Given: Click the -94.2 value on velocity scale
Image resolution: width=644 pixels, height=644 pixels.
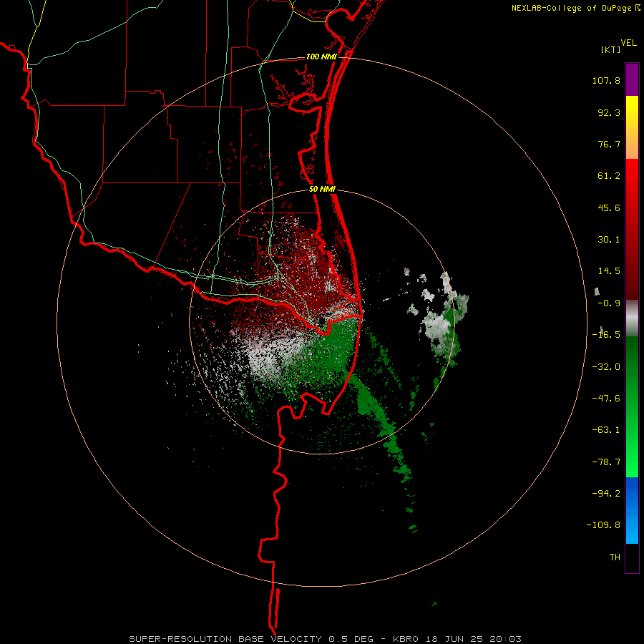Looking at the screenshot, I should pyautogui.click(x=606, y=494).
